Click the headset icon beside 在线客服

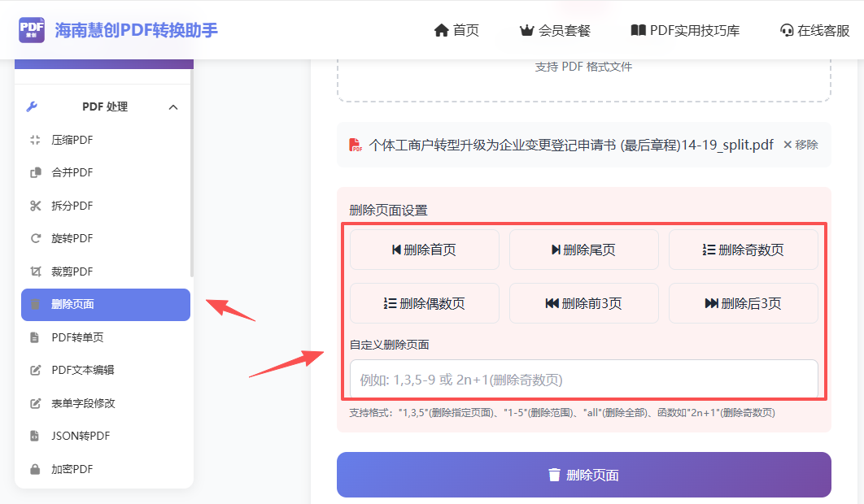pyautogui.click(x=787, y=30)
